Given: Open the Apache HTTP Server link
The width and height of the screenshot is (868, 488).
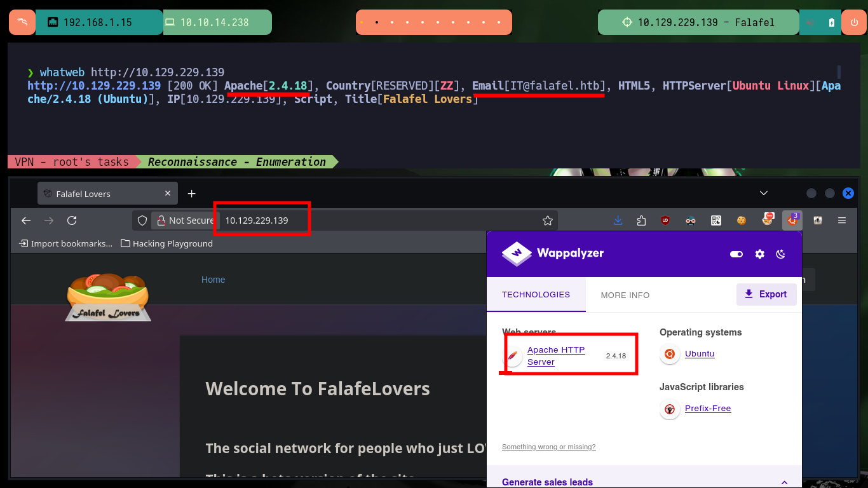Looking at the screenshot, I should pos(556,356).
